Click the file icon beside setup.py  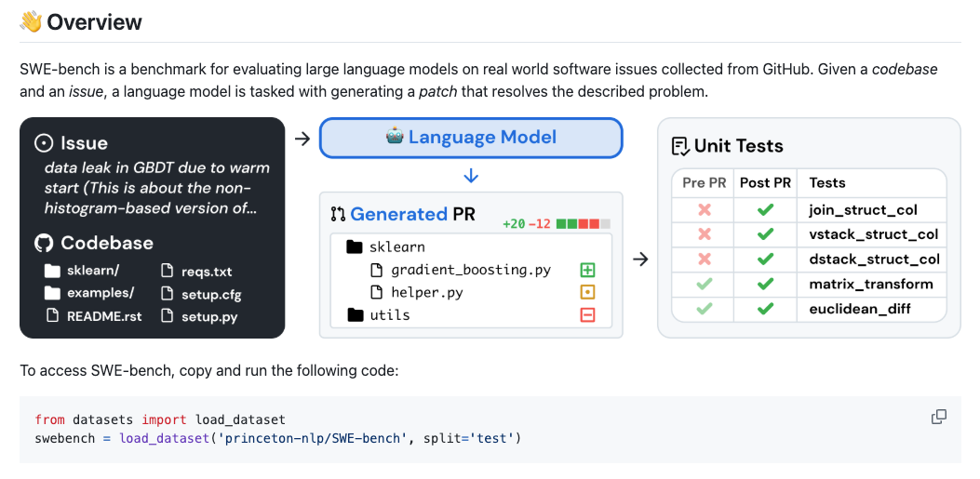point(167,316)
